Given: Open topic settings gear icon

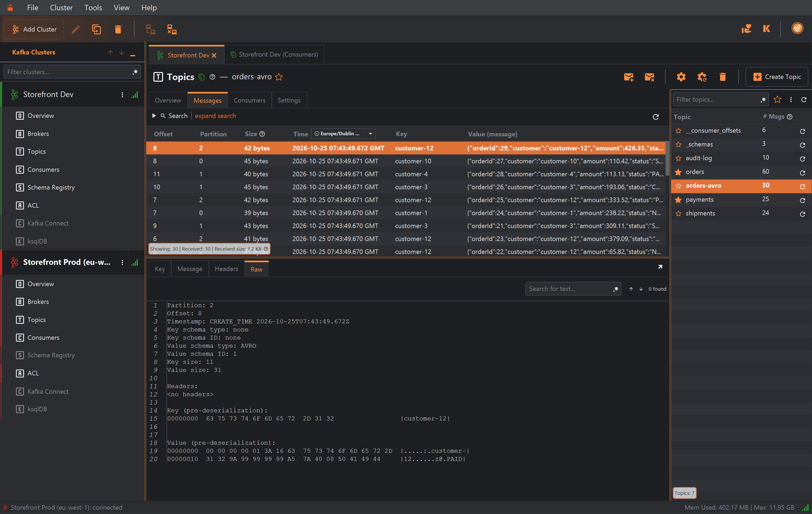Looking at the screenshot, I should (x=681, y=77).
